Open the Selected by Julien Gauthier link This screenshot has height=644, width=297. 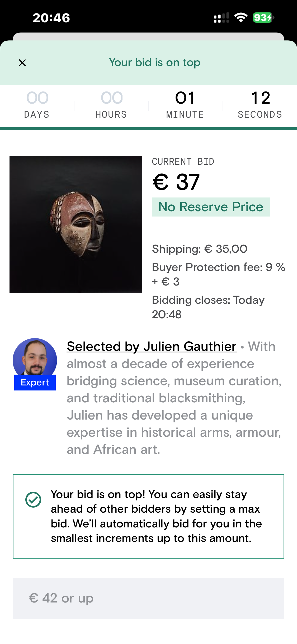[152, 346]
